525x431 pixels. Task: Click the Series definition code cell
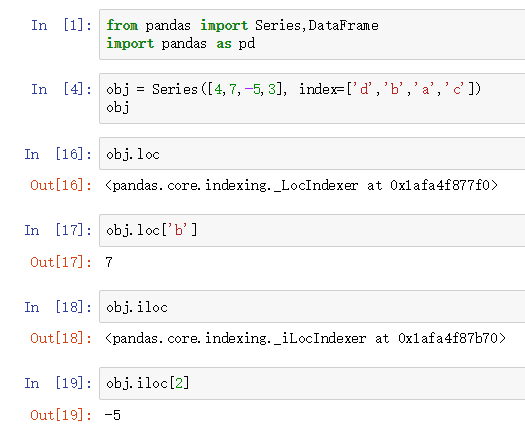pyautogui.click(x=312, y=98)
